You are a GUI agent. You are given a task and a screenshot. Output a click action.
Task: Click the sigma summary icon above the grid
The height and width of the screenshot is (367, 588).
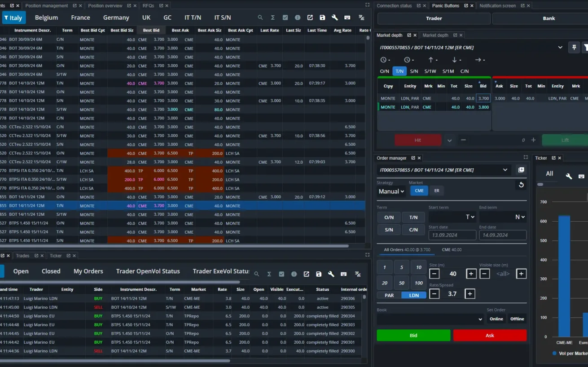[272, 17]
